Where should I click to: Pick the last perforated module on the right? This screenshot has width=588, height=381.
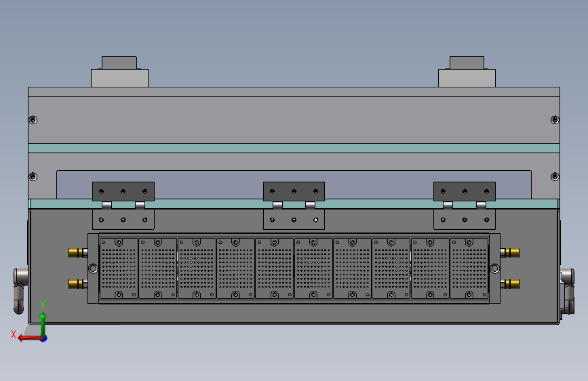click(x=469, y=268)
